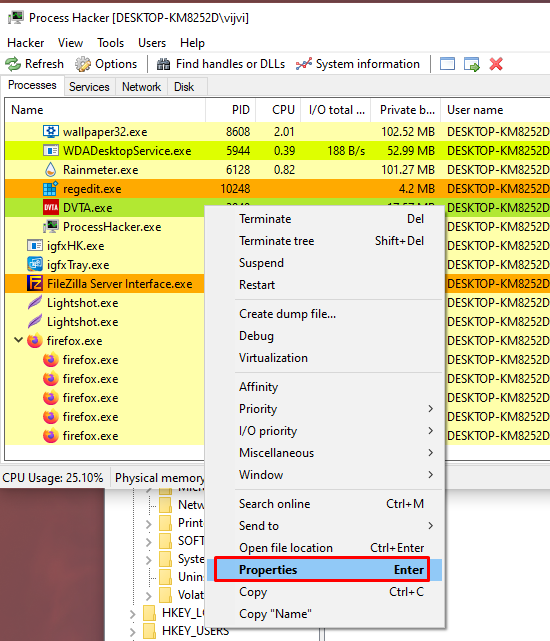Expand the Miscellaneous submenu
This screenshot has height=641, width=550.
430,453
